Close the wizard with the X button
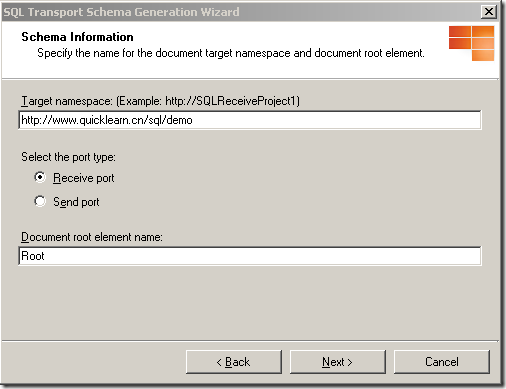Viewport: 506px width, 389px height. click(489, 12)
